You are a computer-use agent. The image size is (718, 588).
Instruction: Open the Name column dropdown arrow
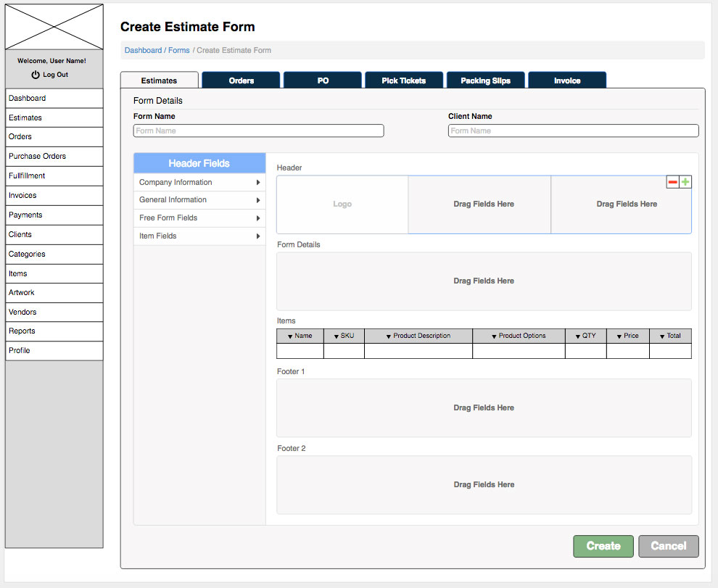(290, 336)
